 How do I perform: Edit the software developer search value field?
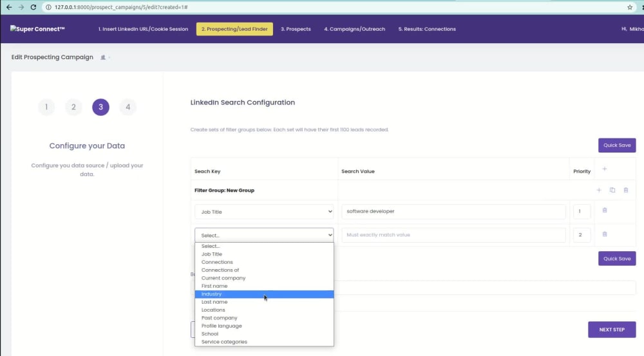pyautogui.click(x=453, y=211)
